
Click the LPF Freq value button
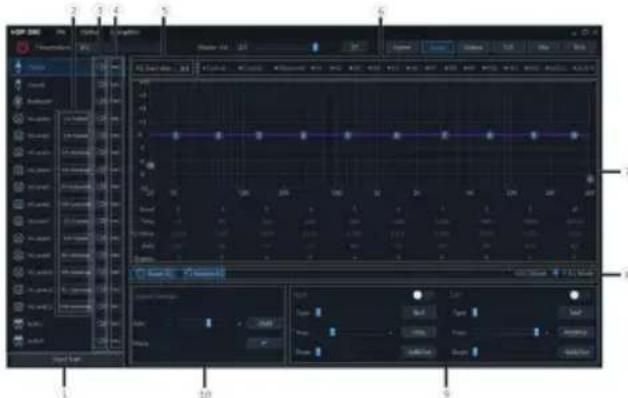tap(576, 332)
